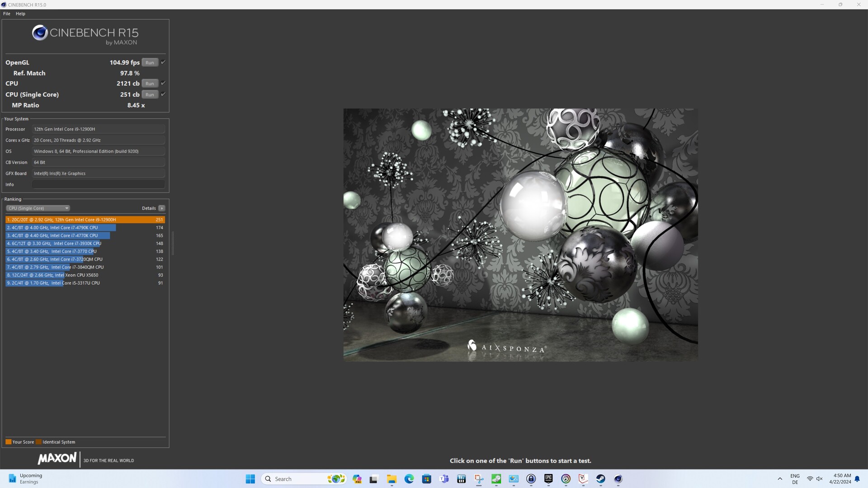Click the Cinebench taskbar icon
The width and height of the screenshot is (868, 488).
(618, 479)
